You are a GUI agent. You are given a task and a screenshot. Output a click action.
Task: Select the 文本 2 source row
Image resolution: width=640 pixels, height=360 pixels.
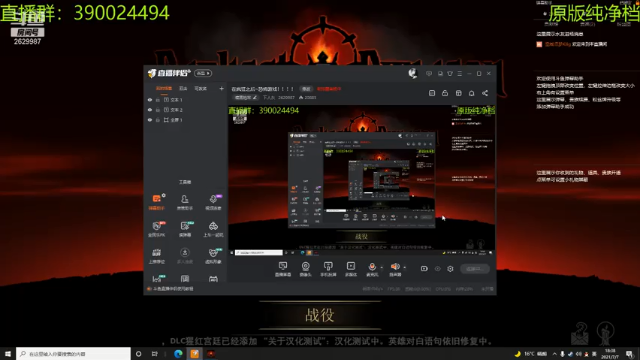tap(186, 110)
